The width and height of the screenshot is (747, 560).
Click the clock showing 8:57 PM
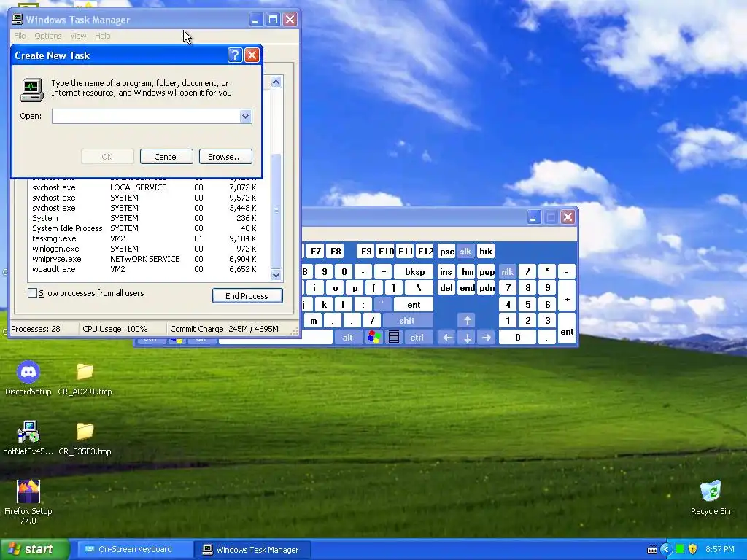tap(719, 549)
